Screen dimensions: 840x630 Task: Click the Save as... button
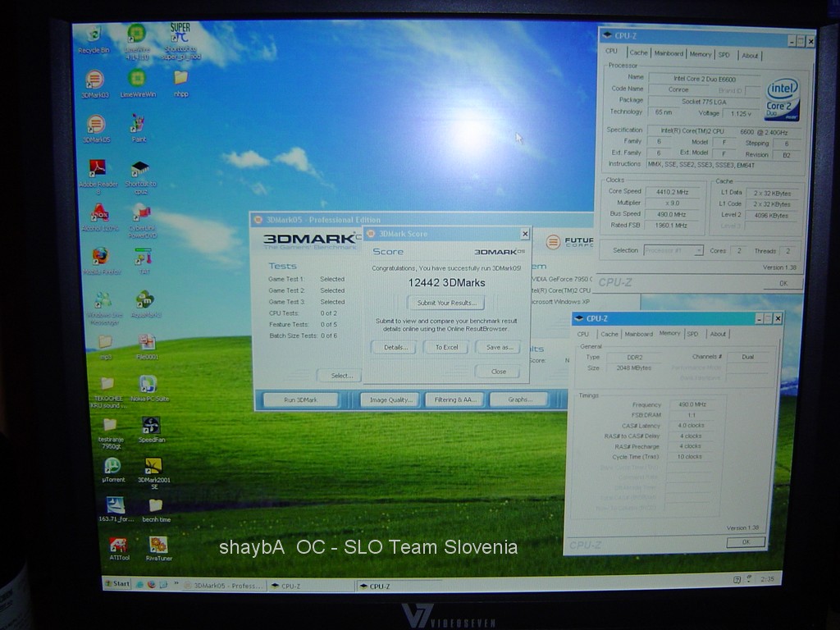pyautogui.click(x=500, y=347)
